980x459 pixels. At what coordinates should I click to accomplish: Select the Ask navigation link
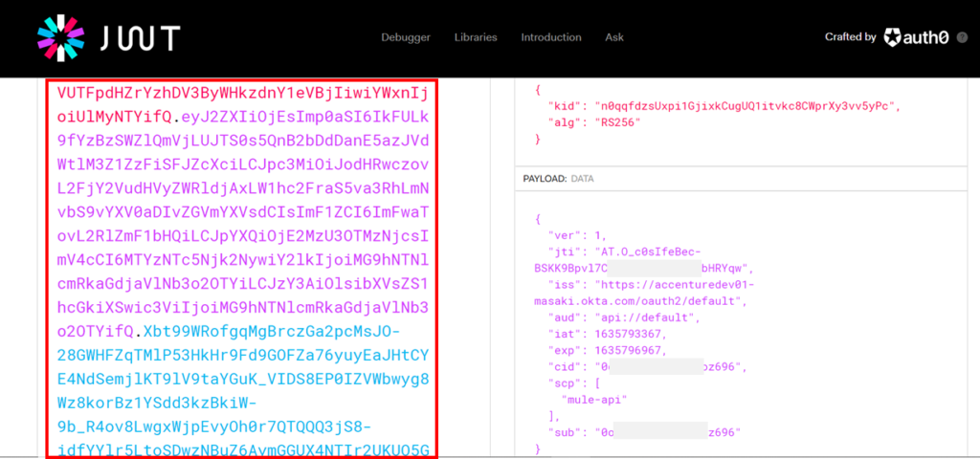(x=614, y=37)
